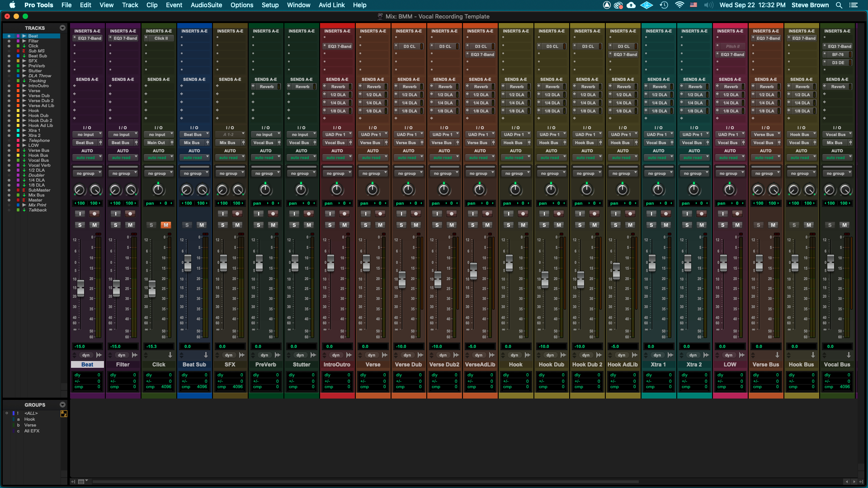Open 1/8 DLA send on Hook channel
Image resolution: width=868 pixels, height=488 pixels.
point(516,111)
